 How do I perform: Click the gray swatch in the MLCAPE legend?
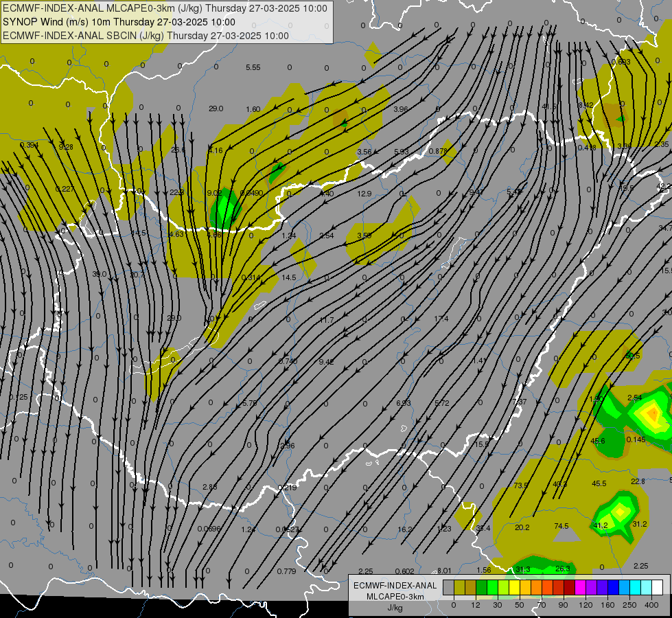coord(448,588)
